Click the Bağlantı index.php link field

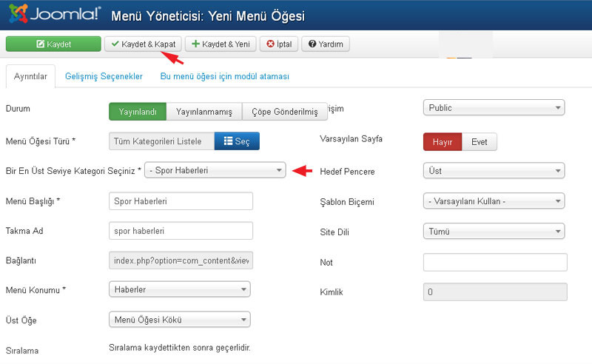click(181, 260)
